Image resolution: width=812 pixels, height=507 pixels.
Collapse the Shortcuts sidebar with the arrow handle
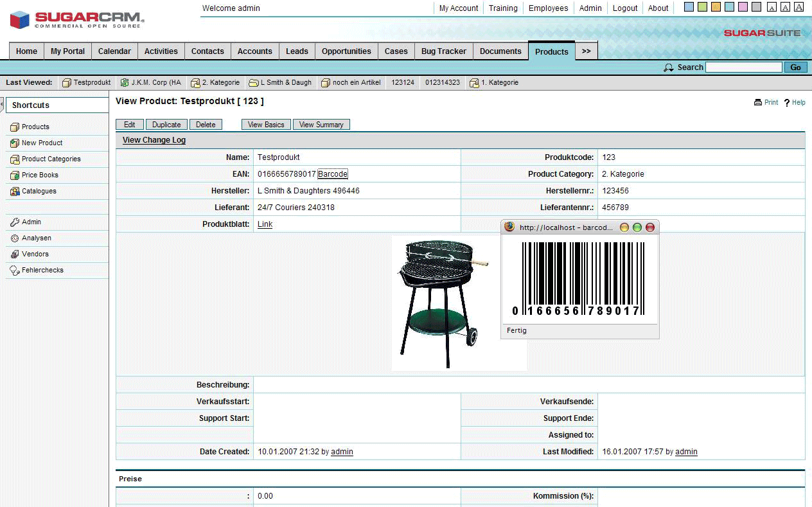[x=2, y=105]
